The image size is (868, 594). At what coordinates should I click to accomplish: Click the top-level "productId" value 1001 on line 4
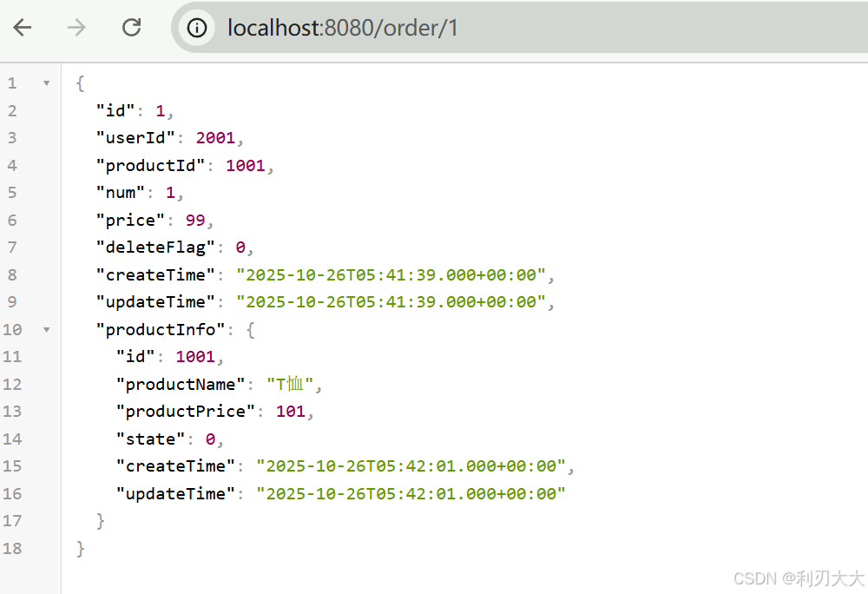coord(246,166)
